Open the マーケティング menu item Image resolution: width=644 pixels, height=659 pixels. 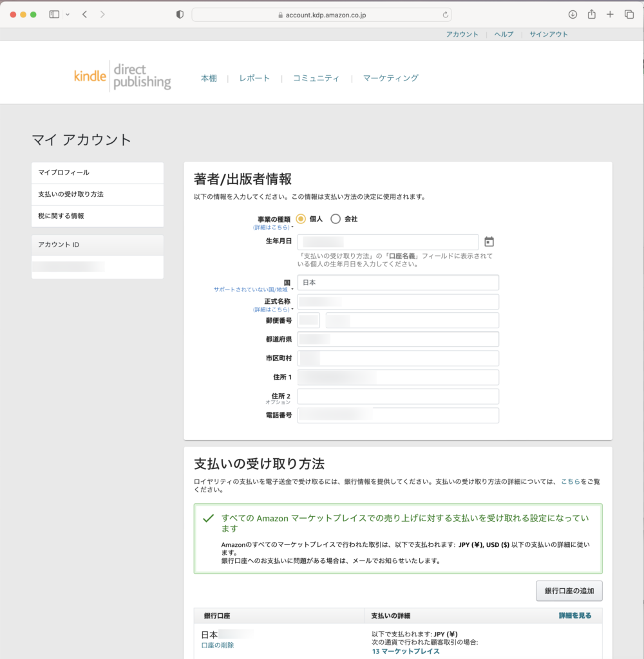click(390, 78)
